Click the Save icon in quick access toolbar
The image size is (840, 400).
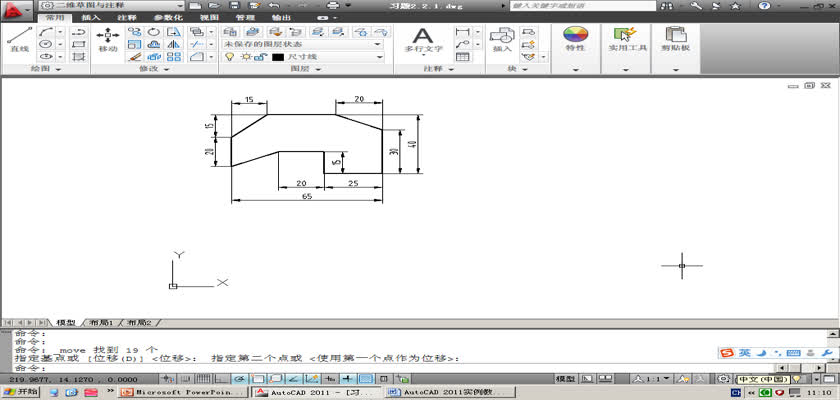coord(234,5)
